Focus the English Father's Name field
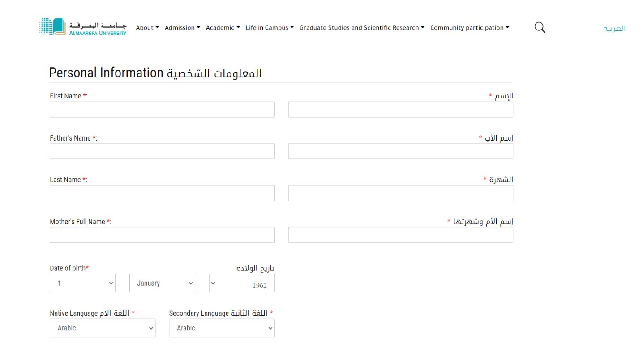Image resolution: width=643 pixels, height=364 pixels. pyautogui.click(x=162, y=151)
